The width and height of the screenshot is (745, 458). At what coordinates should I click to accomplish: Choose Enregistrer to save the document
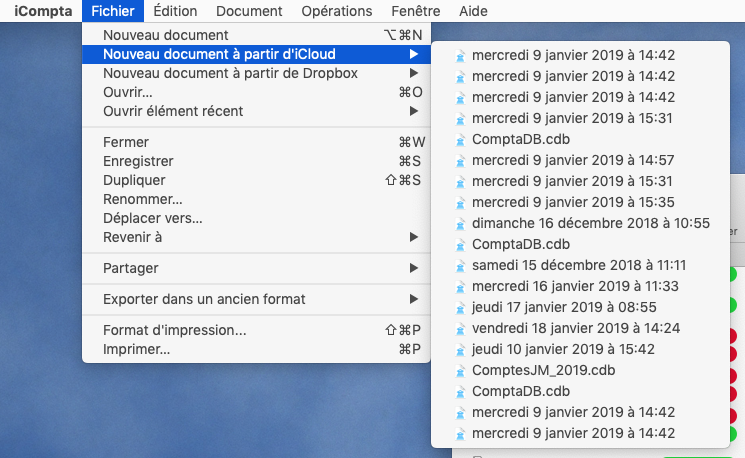[x=256, y=161]
